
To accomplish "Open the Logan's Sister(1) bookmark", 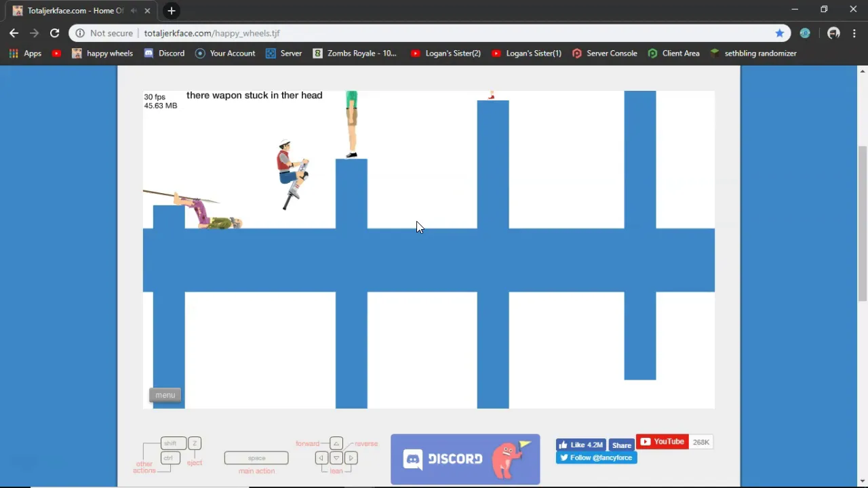I will tap(526, 53).
